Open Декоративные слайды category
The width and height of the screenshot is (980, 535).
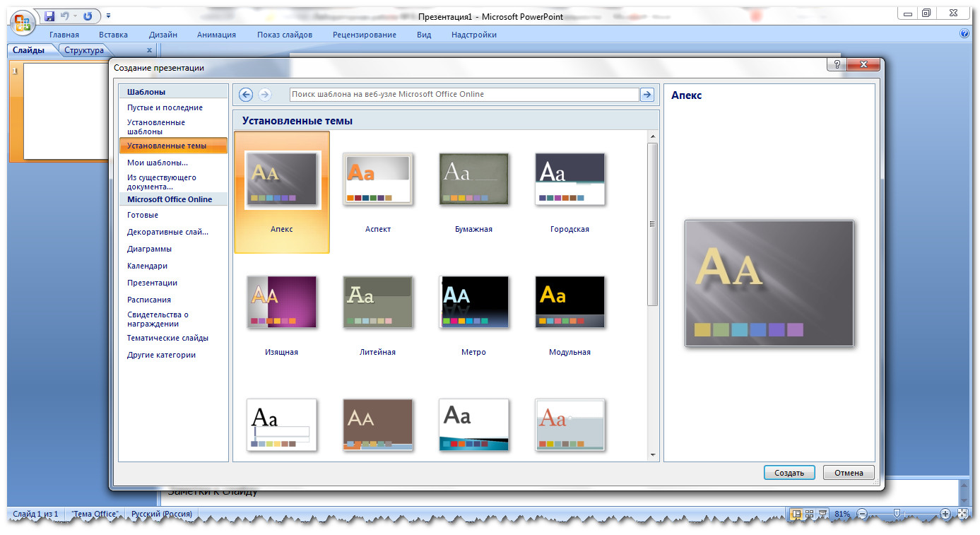pos(168,232)
